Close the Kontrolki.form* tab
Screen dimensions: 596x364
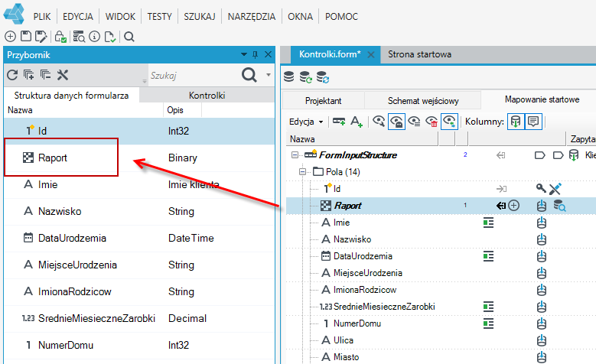[x=371, y=55]
